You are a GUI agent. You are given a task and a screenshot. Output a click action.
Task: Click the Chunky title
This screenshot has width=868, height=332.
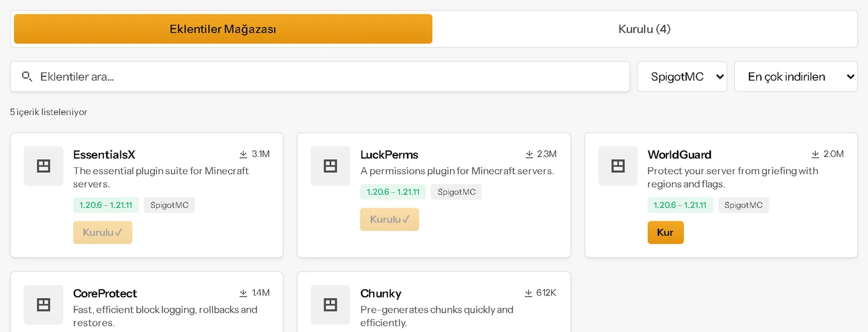(x=381, y=294)
